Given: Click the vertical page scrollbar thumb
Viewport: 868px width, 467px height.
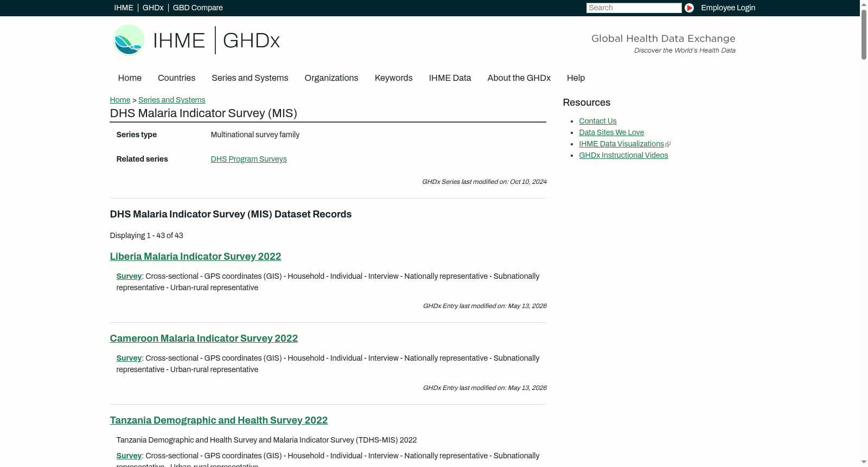Looking at the screenshot, I should [864, 35].
